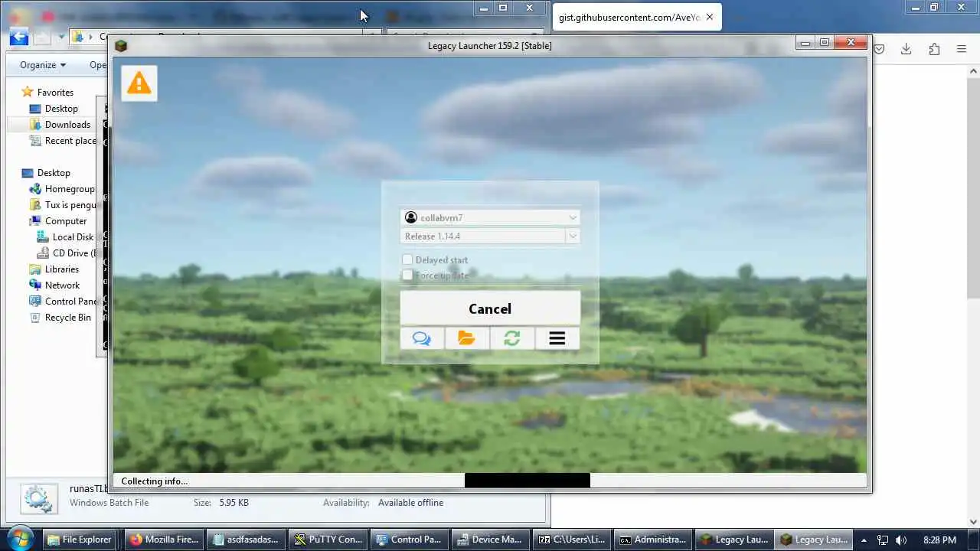This screenshot has height=551, width=980.
Task: Open the chat/support speech bubbles button
Action: click(422, 338)
